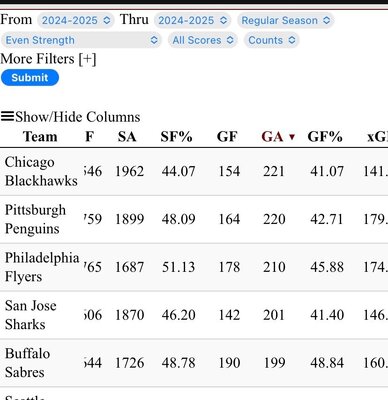
Task: Open the Thru season 2024-2025 dropdown
Action: (x=192, y=20)
